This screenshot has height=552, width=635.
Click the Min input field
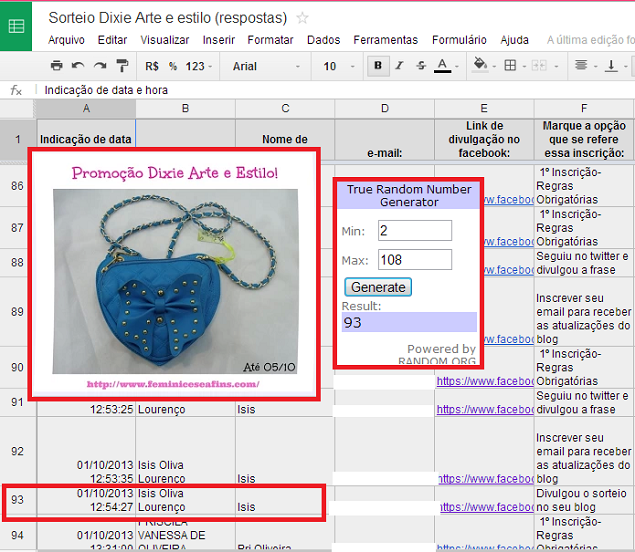coord(415,230)
